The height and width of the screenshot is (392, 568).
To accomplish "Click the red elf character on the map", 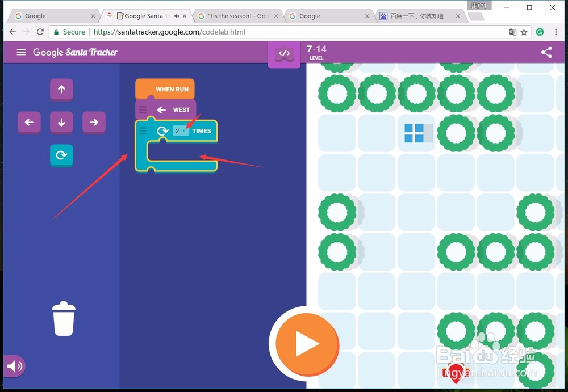I will [x=456, y=373].
